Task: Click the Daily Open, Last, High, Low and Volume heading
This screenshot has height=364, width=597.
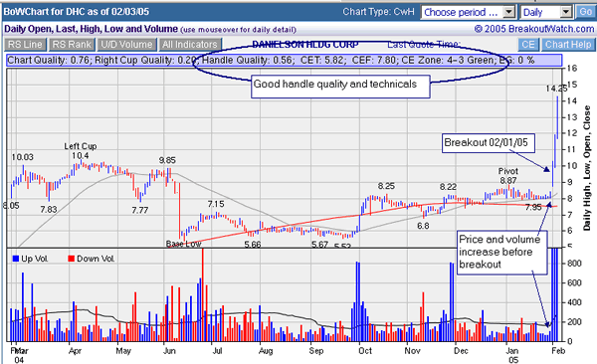Action: [x=91, y=29]
